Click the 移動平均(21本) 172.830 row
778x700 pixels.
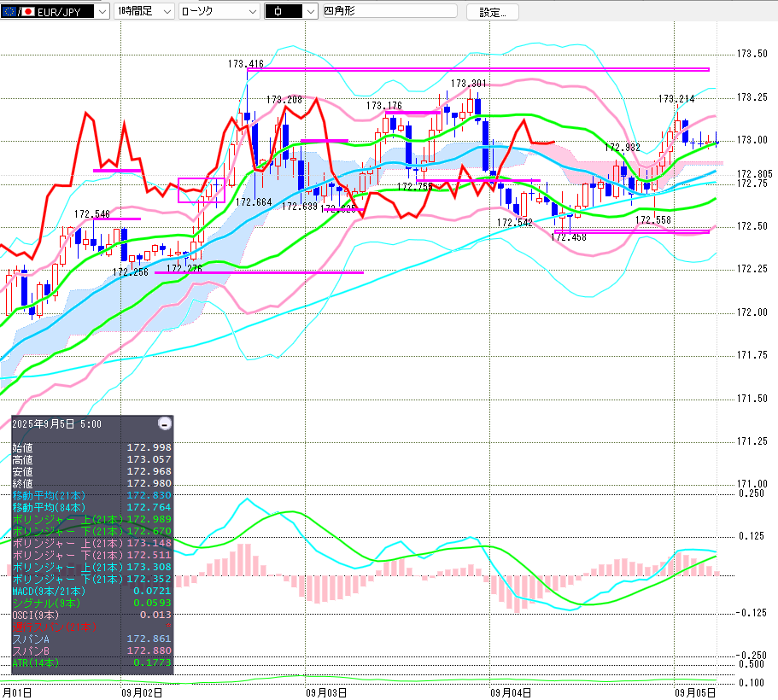pyautogui.click(x=91, y=495)
